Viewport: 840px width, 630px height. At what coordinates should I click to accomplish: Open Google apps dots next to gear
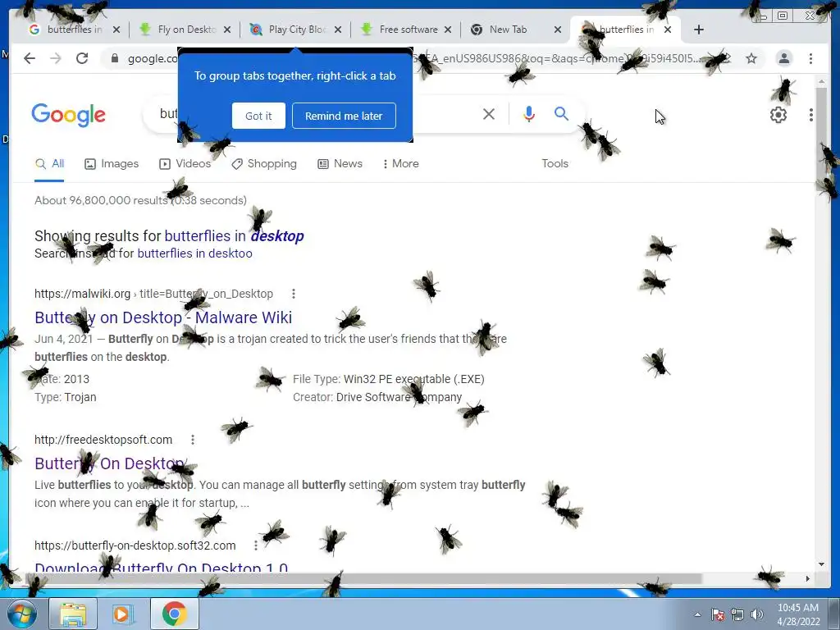pos(811,115)
